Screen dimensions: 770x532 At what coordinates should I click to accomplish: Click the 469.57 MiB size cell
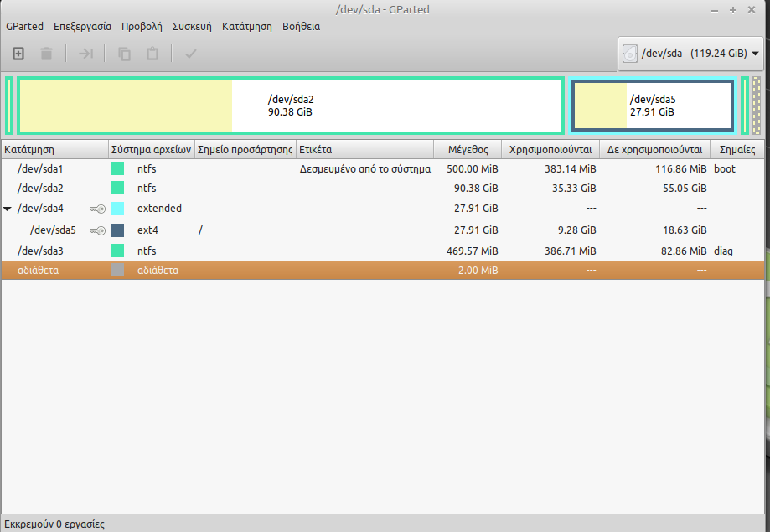tap(473, 251)
